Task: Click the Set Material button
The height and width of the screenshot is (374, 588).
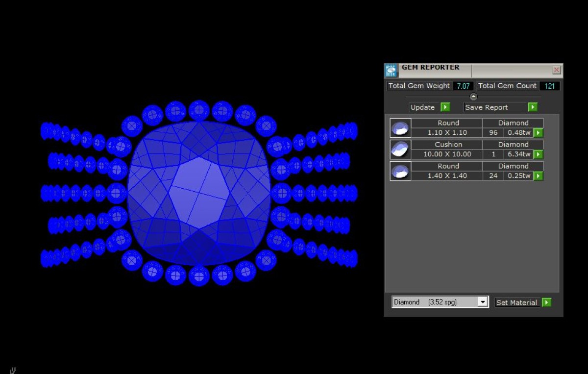Action: pyautogui.click(x=517, y=302)
